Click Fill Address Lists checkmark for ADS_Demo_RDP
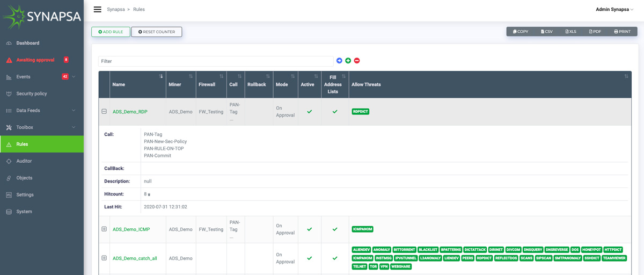 [335, 112]
